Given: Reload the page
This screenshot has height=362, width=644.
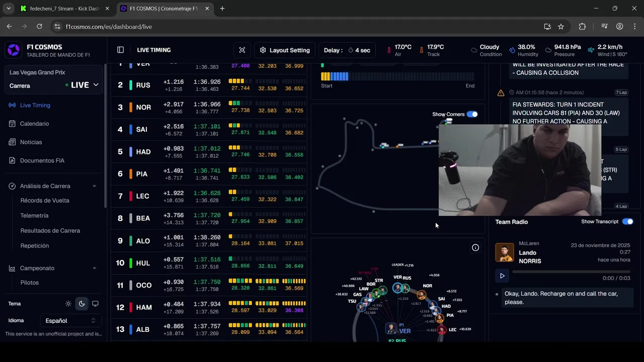Looking at the screenshot, I should [x=39, y=27].
